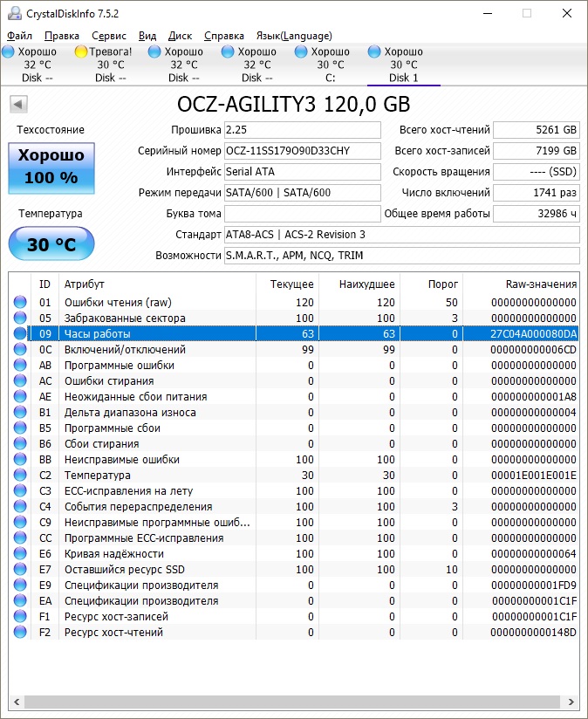Click the Интерфейс field showing Serial ATA
588x719 pixels.
pyautogui.click(x=303, y=172)
